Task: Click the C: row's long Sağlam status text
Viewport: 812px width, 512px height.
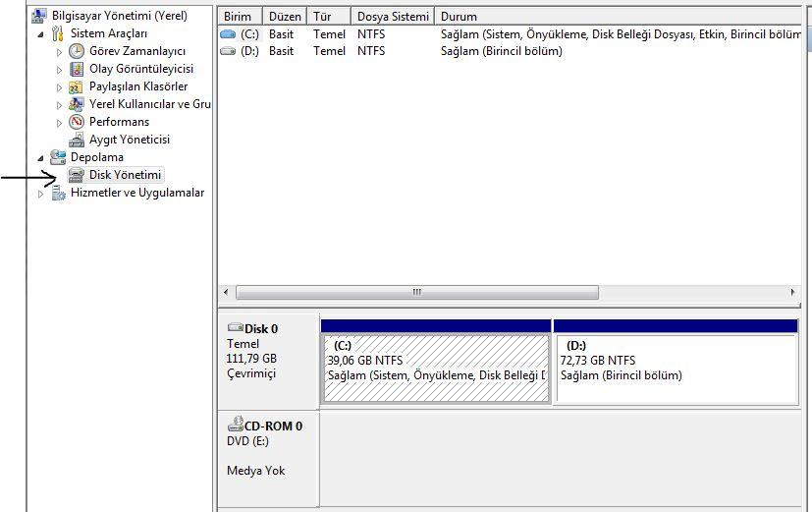Action: 621,34
